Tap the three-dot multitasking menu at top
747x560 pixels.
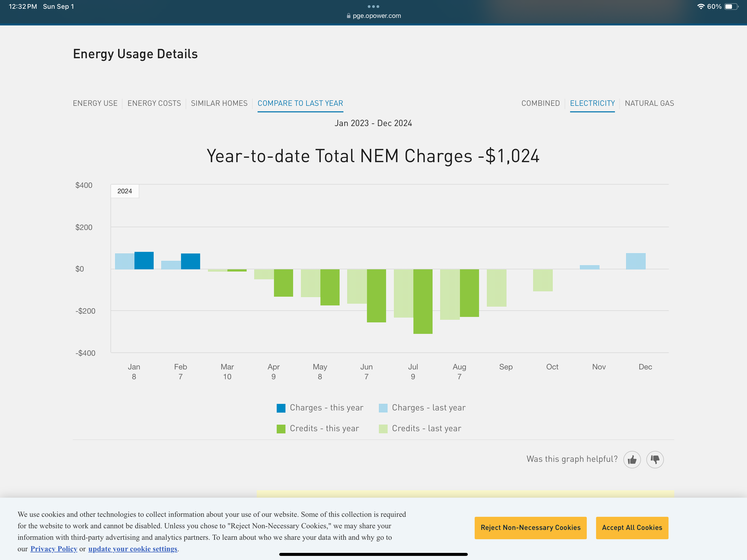373,6
